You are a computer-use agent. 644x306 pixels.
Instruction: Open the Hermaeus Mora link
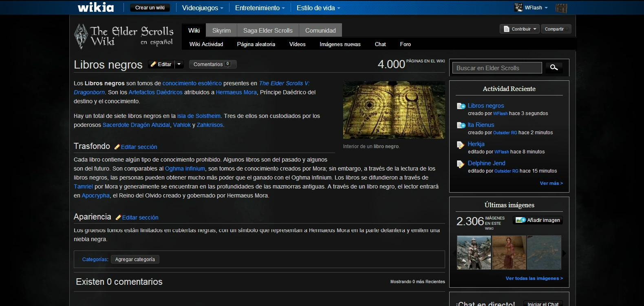tap(236, 92)
